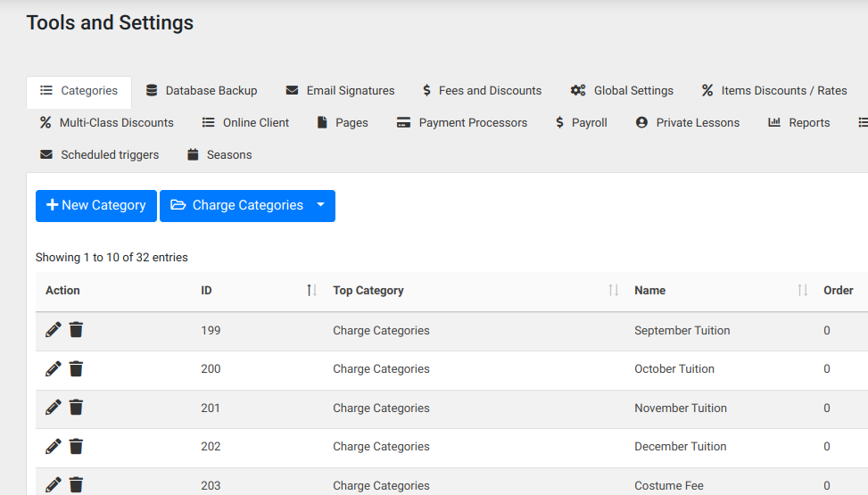Select Private Lessons tab
Viewport: 868px width, 495px height.
(688, 123)
